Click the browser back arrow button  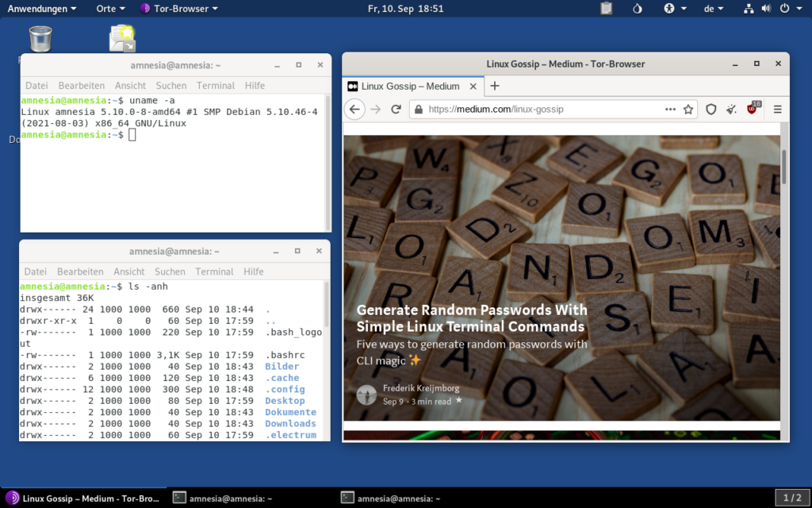tap(354, 110)
